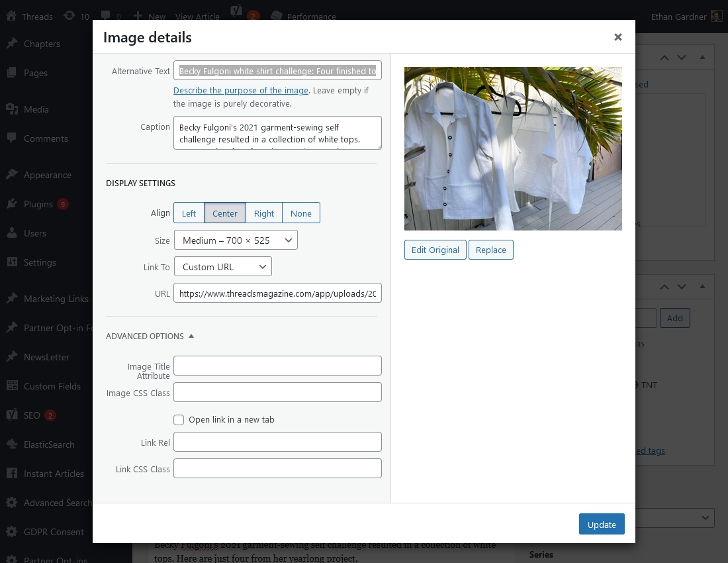The height and width of the screenshot is (563, 728).
Task: Go to the Appearance section
Action: (47, 175)
